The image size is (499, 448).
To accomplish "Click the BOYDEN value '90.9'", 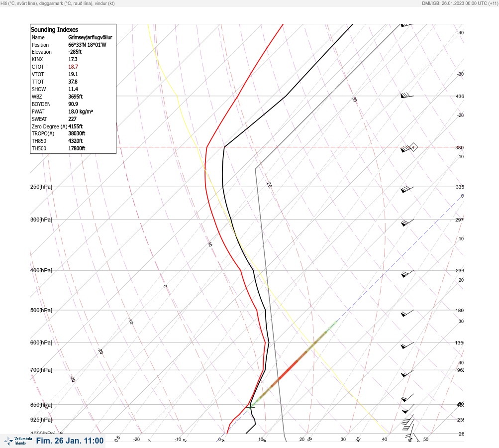I will pyautogui.click(x=73, y=104).
